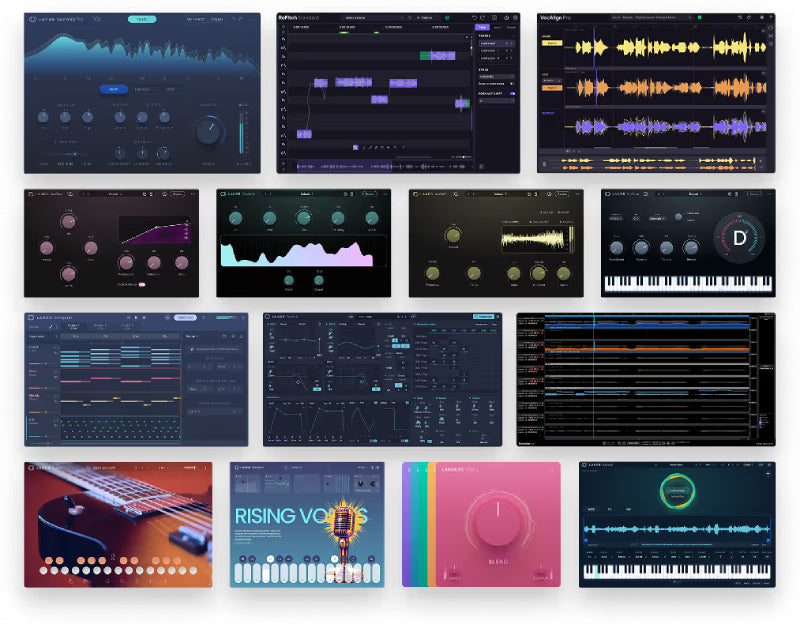Click the large round knob in Mastering Pro
800x624 pixels.
[x=209, y=131]
